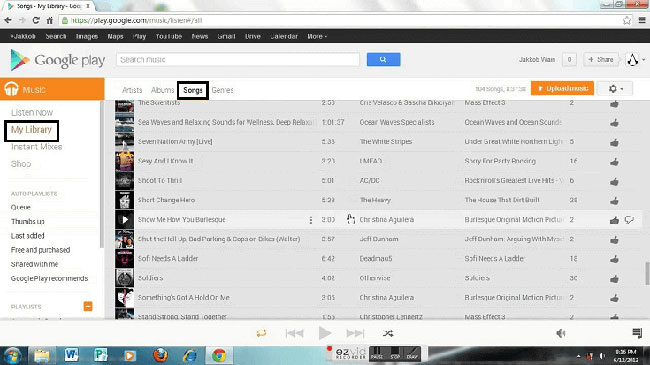Click the browser back arrow
Viewport: 650px width, 365px height.
7,20
